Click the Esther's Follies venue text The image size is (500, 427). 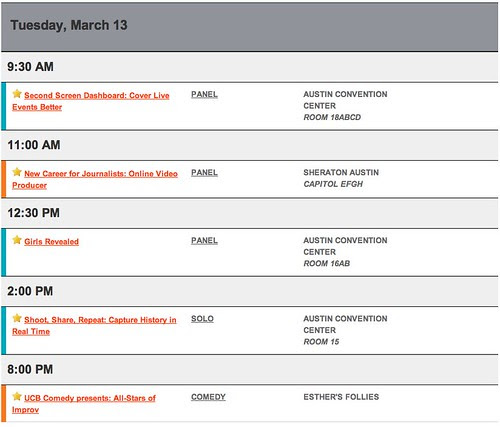pos(341,397)
